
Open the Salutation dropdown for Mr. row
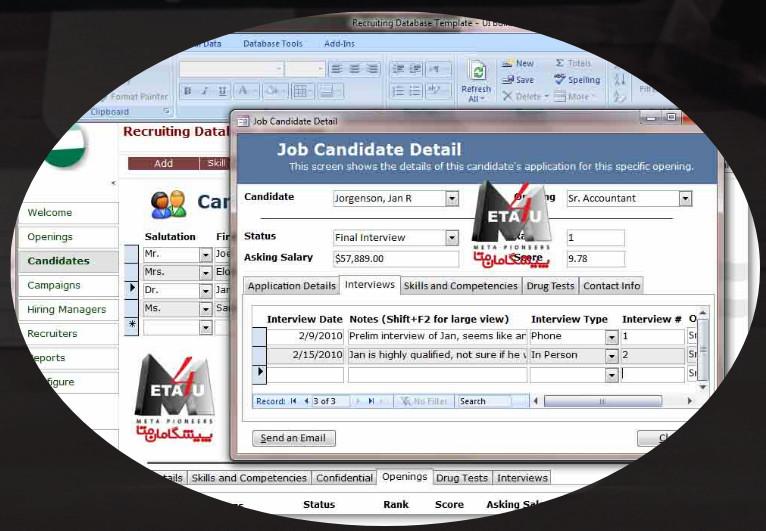pyautogui.click(x=206, y=255)
